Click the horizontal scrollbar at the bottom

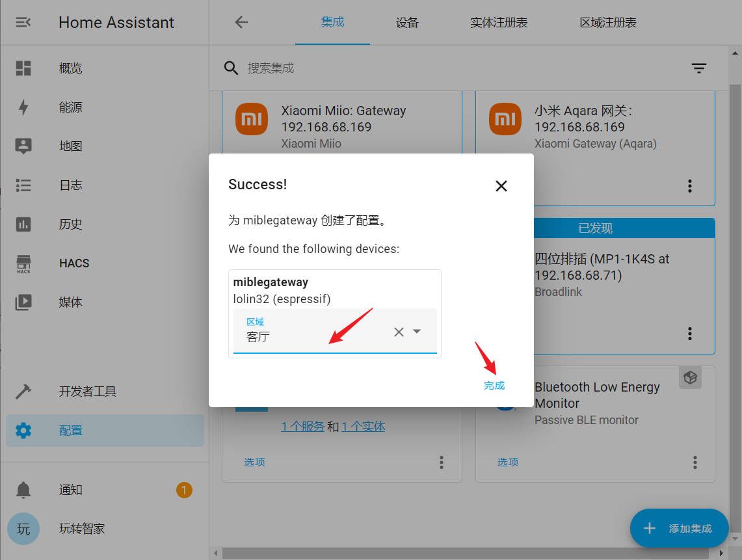(x=466, y=553)
